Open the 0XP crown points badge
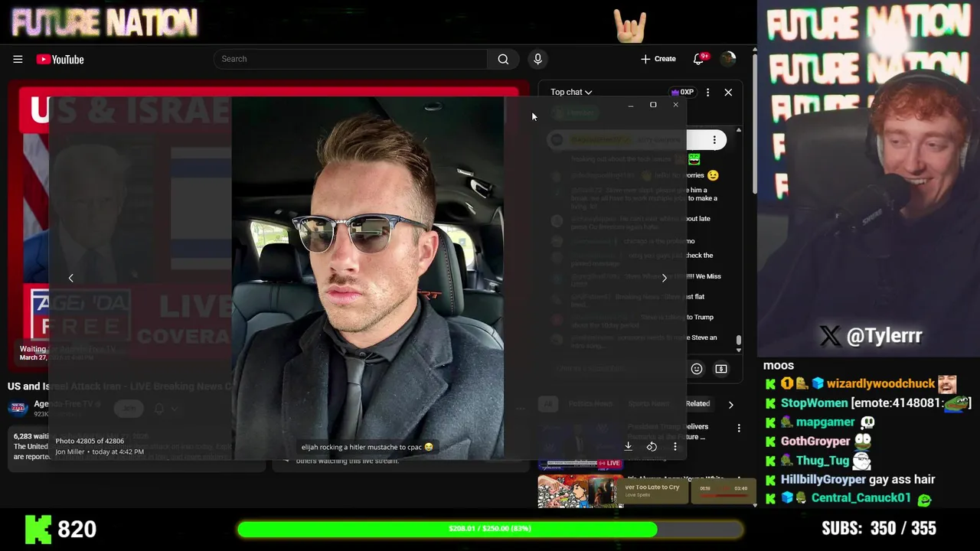 click(682, 92)
